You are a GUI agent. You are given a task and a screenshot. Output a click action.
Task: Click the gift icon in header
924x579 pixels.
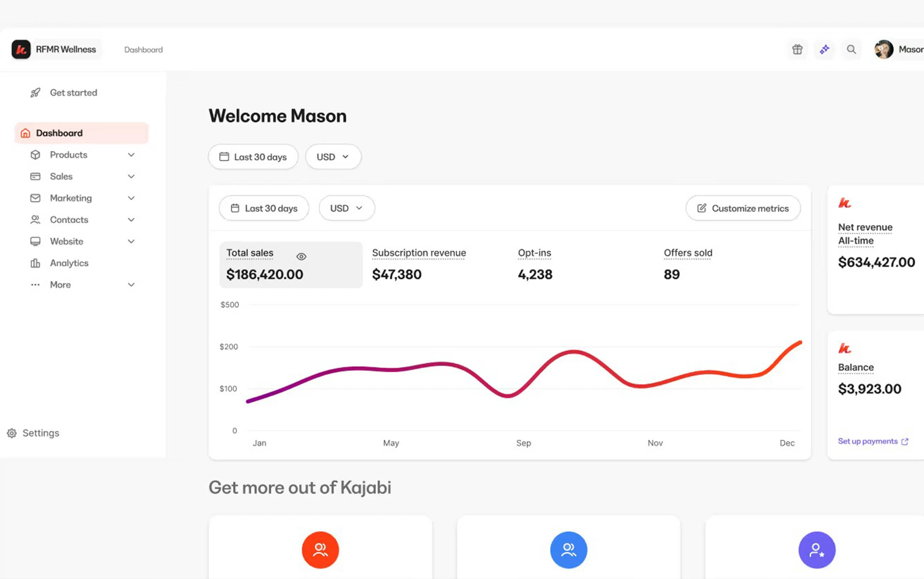coord(797,49)
